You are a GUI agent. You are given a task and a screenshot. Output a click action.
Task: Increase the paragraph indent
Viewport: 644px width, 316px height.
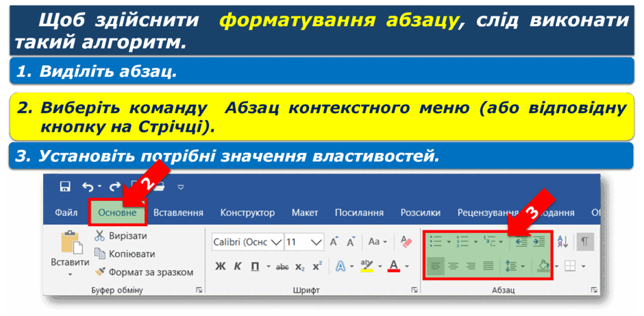(x=539, y=242)
